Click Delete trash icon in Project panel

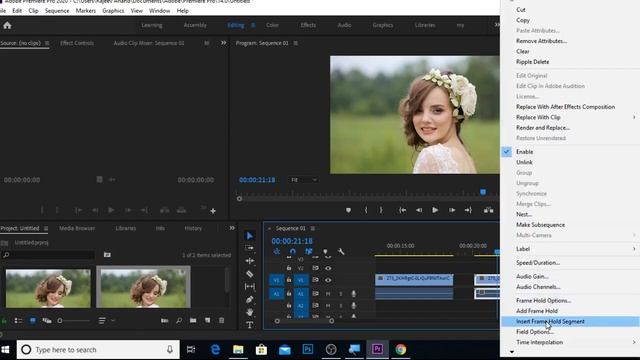[x=221, y=320]
